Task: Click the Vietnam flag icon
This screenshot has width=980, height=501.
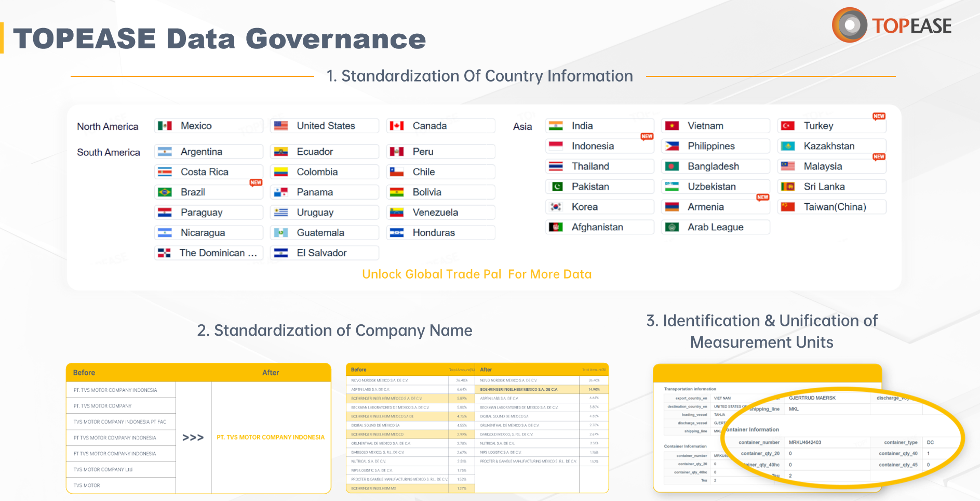Action: click(x=672, y=126)
